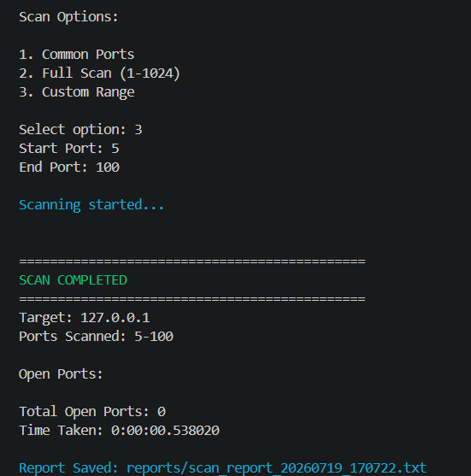Click the '2. Full Scan (1-1024)' option line
The height and width of the screenshot is (476, 471).
click(x=100, y=73)
